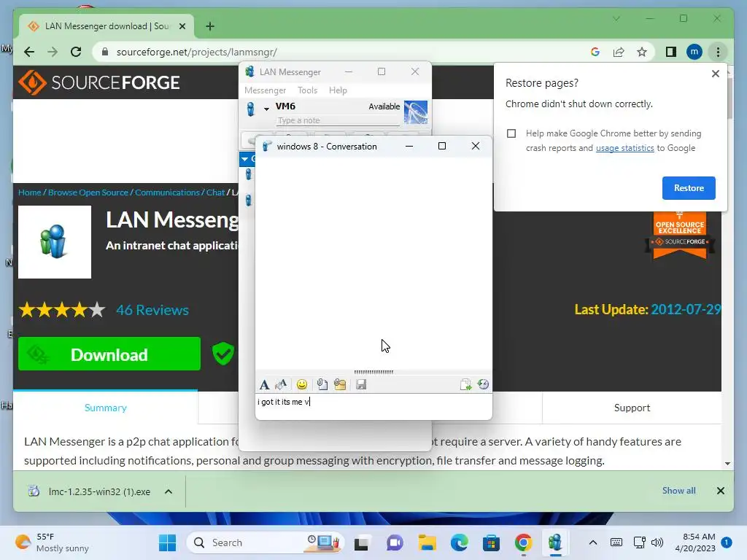Close the LAN Messenger download tab
The image size is (747, 560).
[x=182, y=26]
